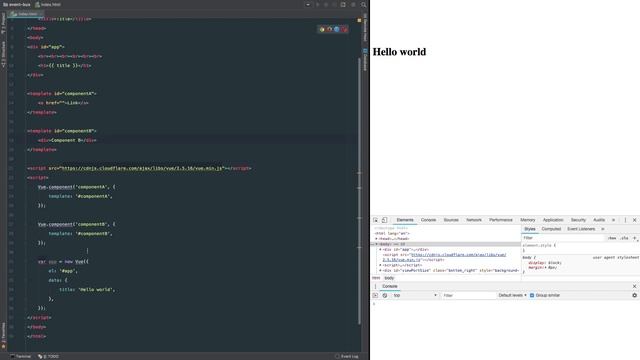Open the Database tool window on right strip
Screen dimensions: 640x360
(x=365, y=60)
